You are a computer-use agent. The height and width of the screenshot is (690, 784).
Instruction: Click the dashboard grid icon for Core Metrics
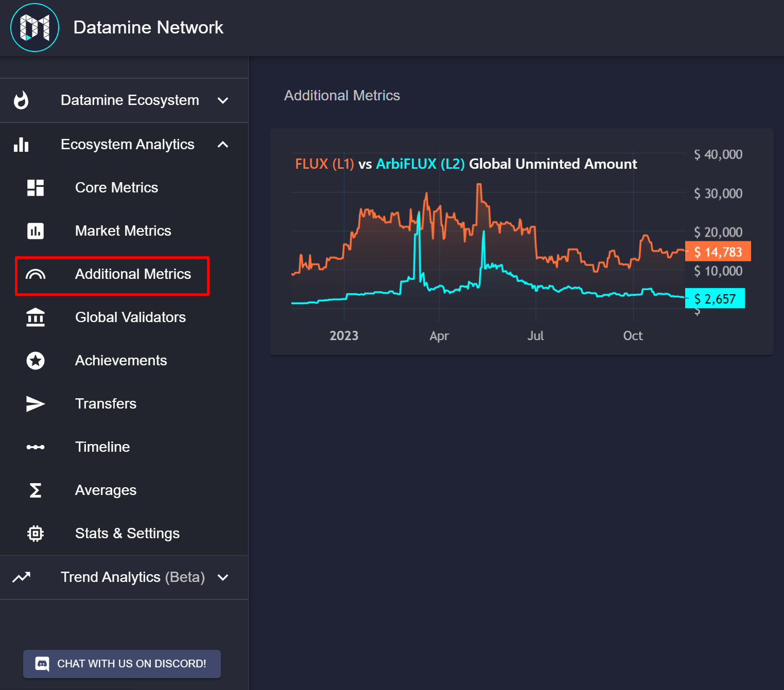coord(36,188)
